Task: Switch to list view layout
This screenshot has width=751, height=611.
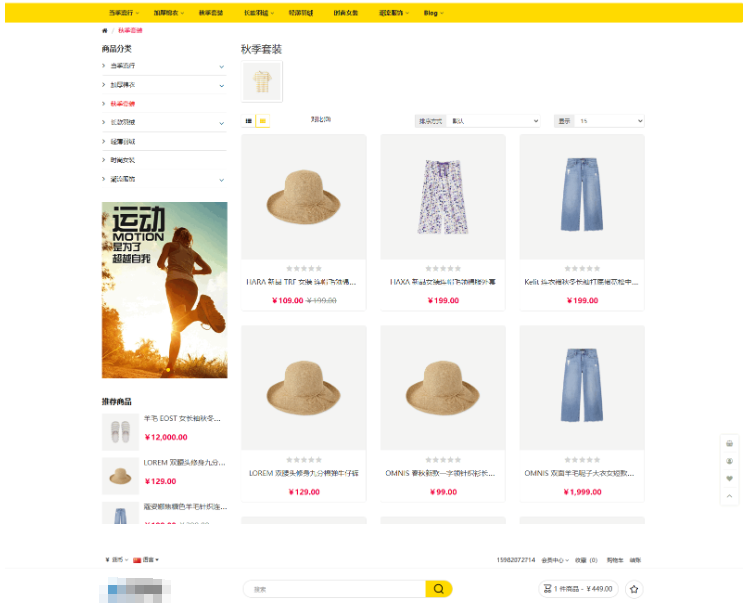Action: click(x=248, y=121)
